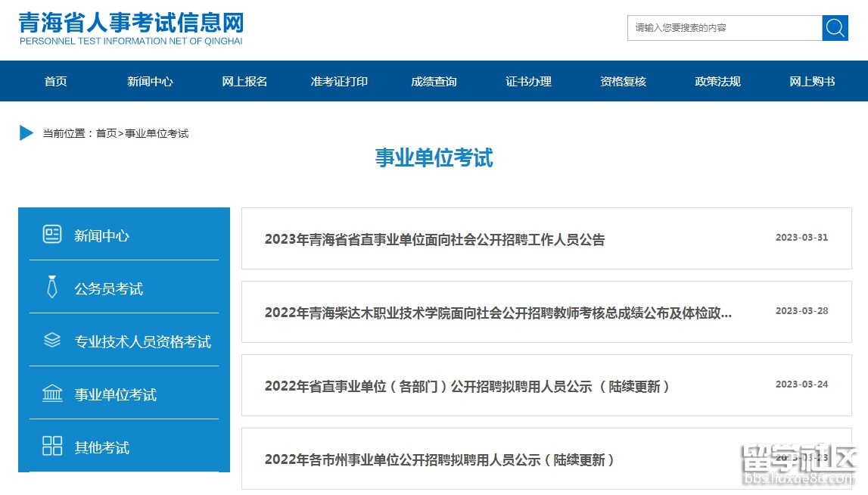Open 网上购书 navigation item
Viewport: 868px width, 495px height.
point(812,81)
